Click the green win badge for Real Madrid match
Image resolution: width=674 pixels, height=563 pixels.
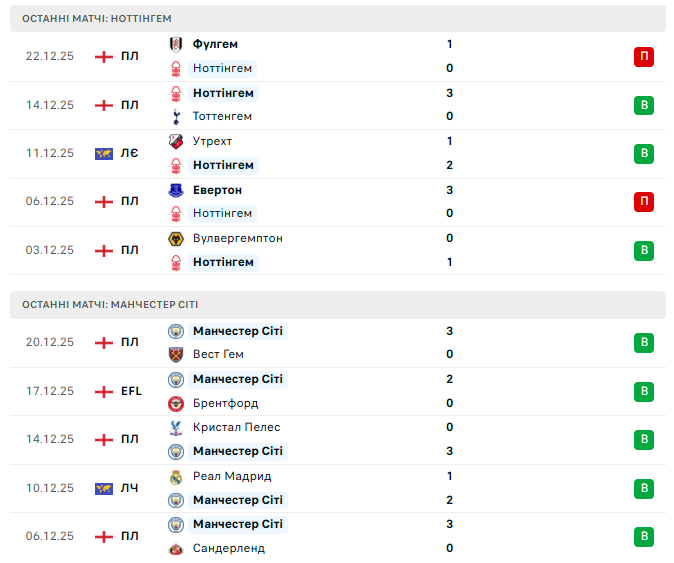click(x=644, y=488)
